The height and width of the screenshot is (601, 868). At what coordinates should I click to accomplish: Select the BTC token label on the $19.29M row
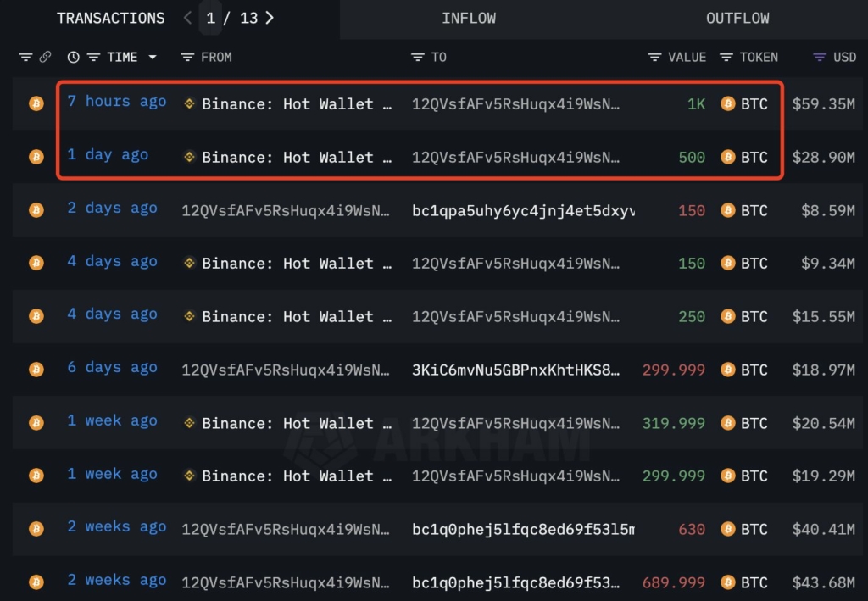[x=754, y=476]
